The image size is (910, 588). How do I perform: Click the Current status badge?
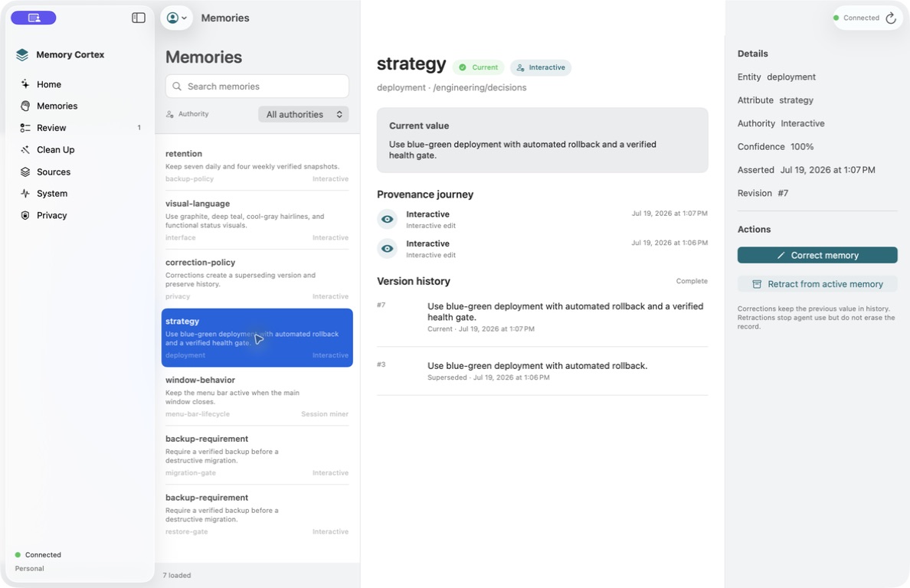click(479, 67)
